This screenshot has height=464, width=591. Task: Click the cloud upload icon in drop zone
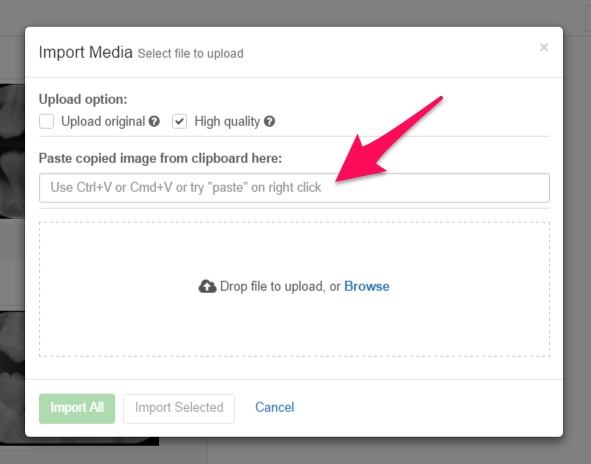207,286
